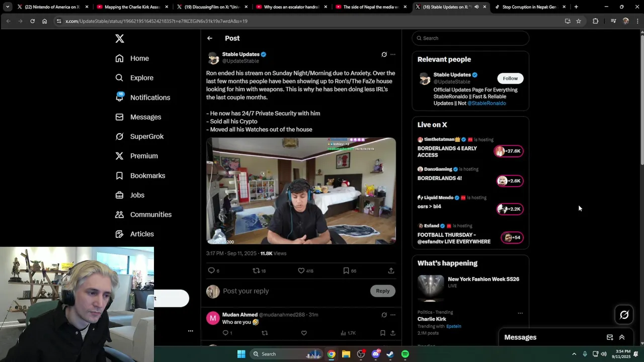Switch to the DiscussingFilm on X tab
The height and width of the screenshot is (362, 644).
point(212,7)
